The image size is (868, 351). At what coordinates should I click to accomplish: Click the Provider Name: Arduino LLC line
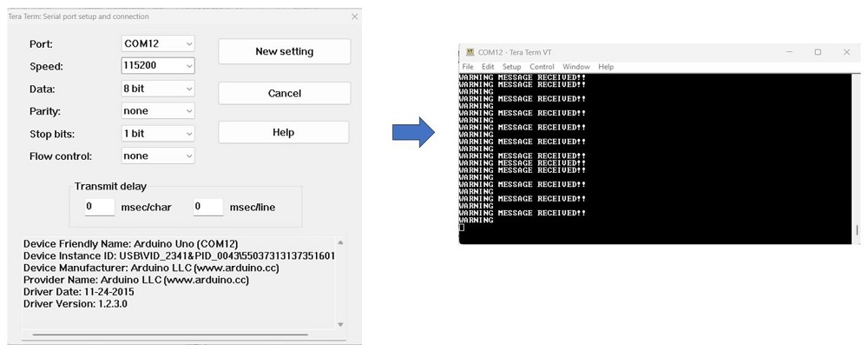136,280
